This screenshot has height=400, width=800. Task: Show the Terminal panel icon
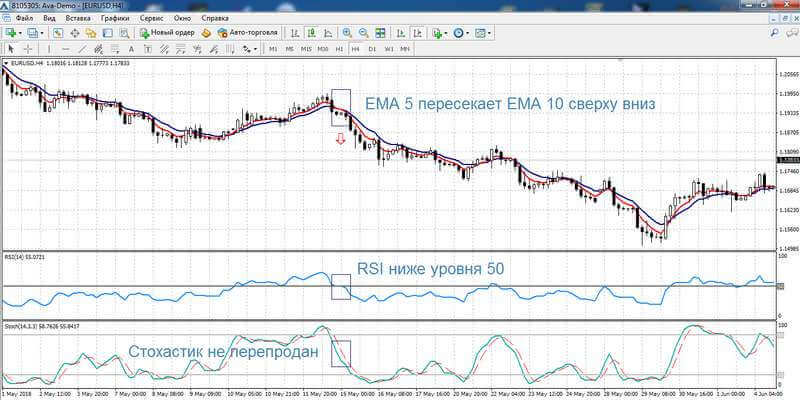(107, 33)
